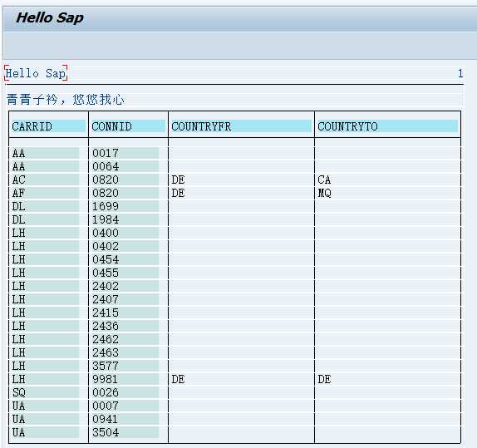This screenshot has height=448, width=477.
Task: Select carrier SQ cell
Action: 18,392
